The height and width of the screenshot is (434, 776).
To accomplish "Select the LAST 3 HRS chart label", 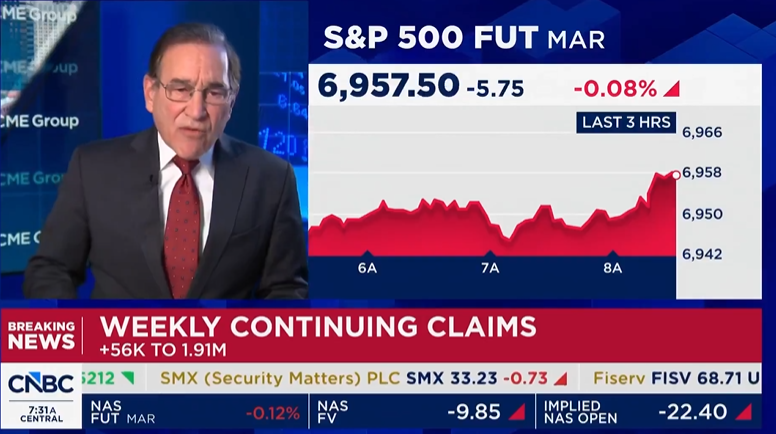I will (x=625, y=122).
